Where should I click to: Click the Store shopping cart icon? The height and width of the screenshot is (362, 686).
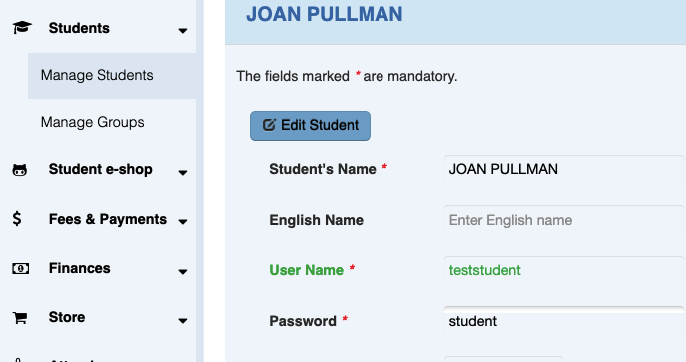[x=20, y=318]
